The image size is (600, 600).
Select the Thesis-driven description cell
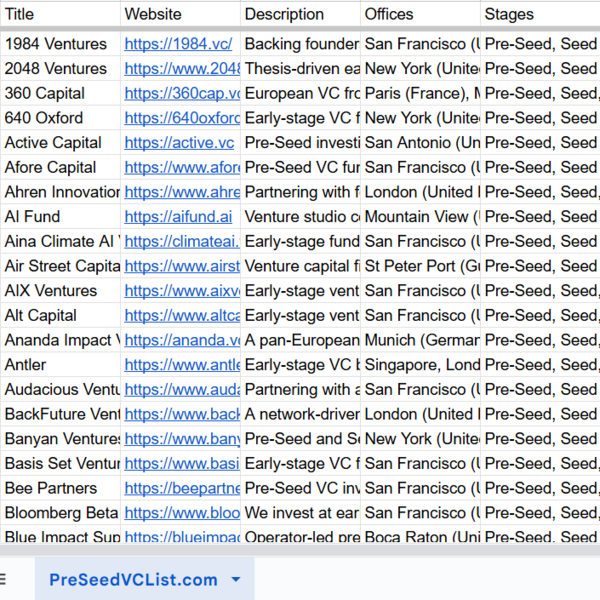point(300,69)
